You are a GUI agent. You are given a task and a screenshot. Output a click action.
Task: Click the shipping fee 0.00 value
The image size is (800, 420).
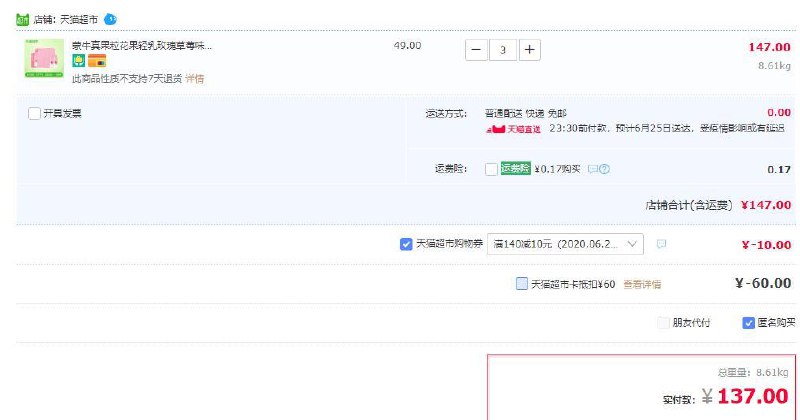[779, 113]
